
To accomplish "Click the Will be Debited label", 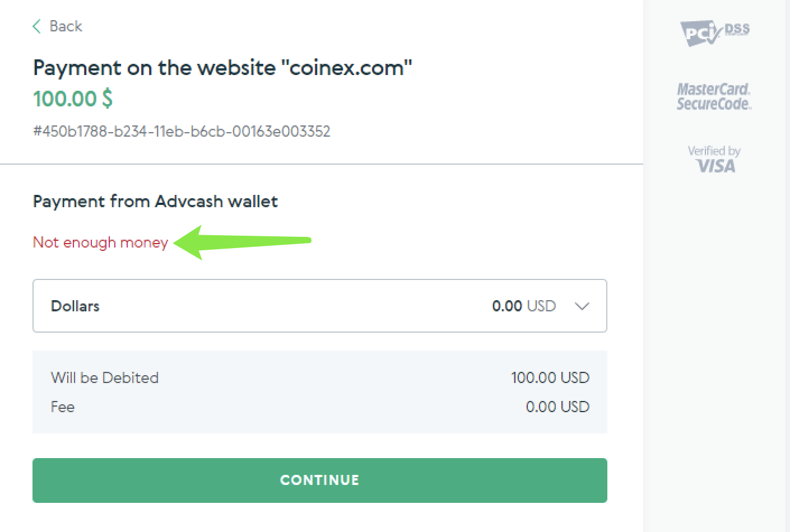I will [104, 377].
